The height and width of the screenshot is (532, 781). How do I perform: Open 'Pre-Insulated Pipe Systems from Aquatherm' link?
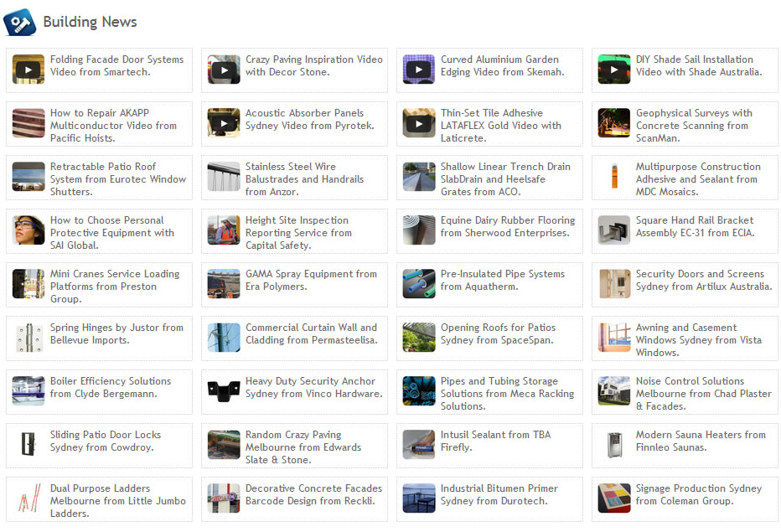(503, 281)
